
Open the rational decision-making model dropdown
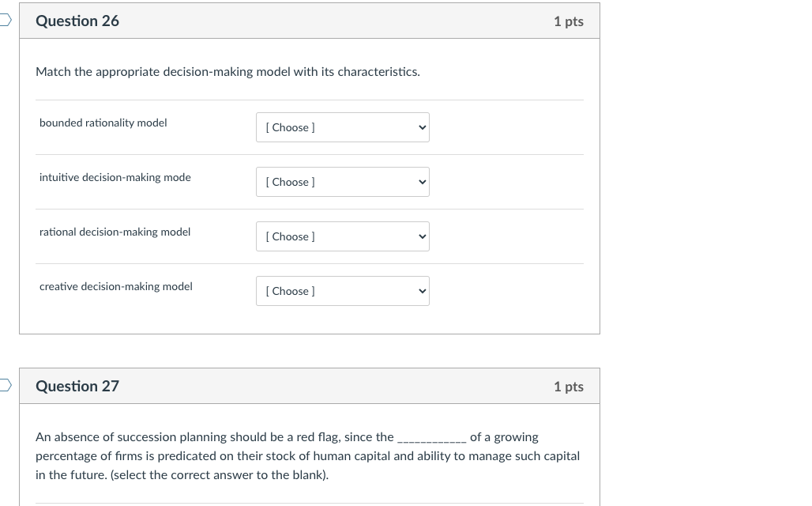pyautogui.click(x=342, y=236)
